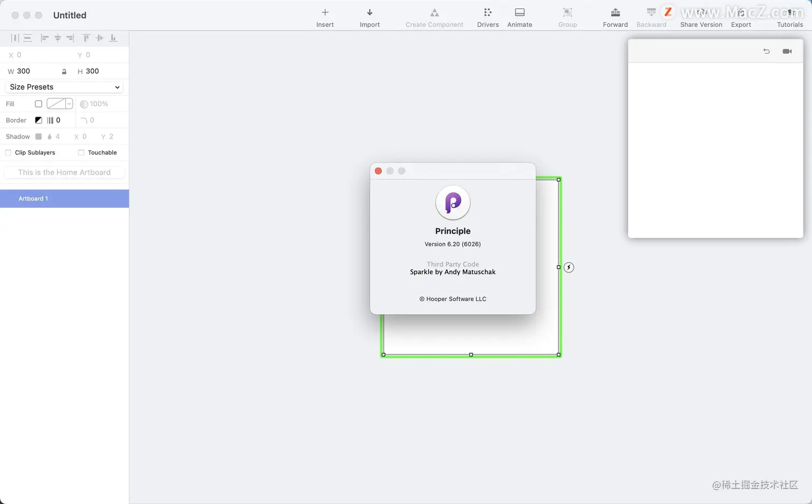The image size is (812, 504).
Task: Click 'Version 6.20 (6026)' text
Action: [453, 244]
